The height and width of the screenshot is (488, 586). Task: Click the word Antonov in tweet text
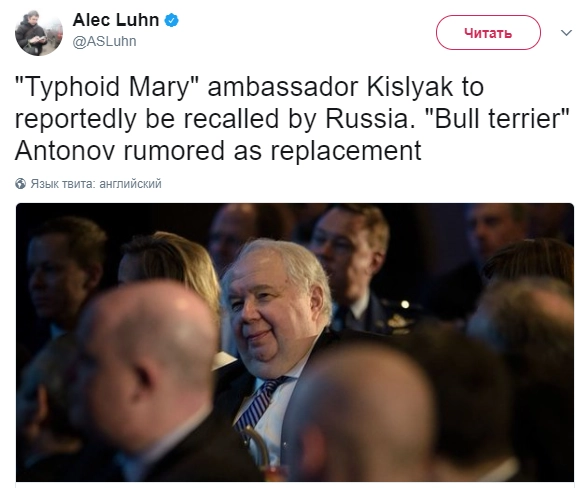pos(65,151)
